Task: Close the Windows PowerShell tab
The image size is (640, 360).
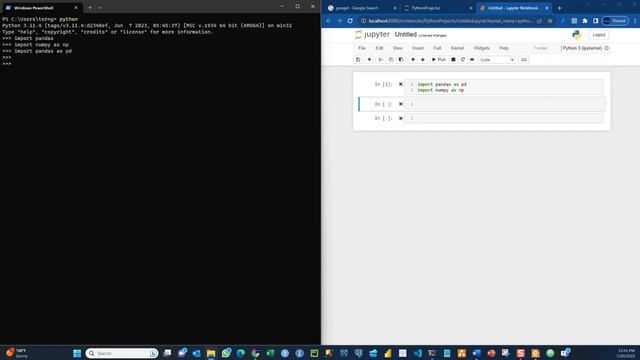Action: (x=76, y=7)
